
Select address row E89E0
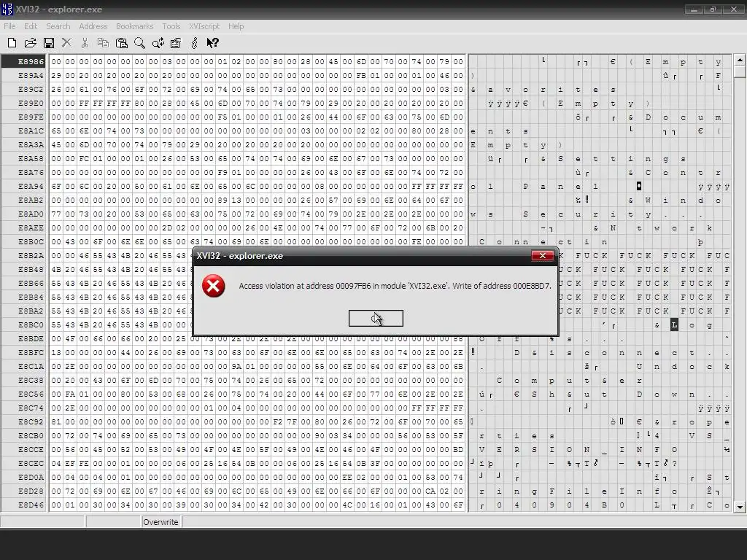click(25, 103)
